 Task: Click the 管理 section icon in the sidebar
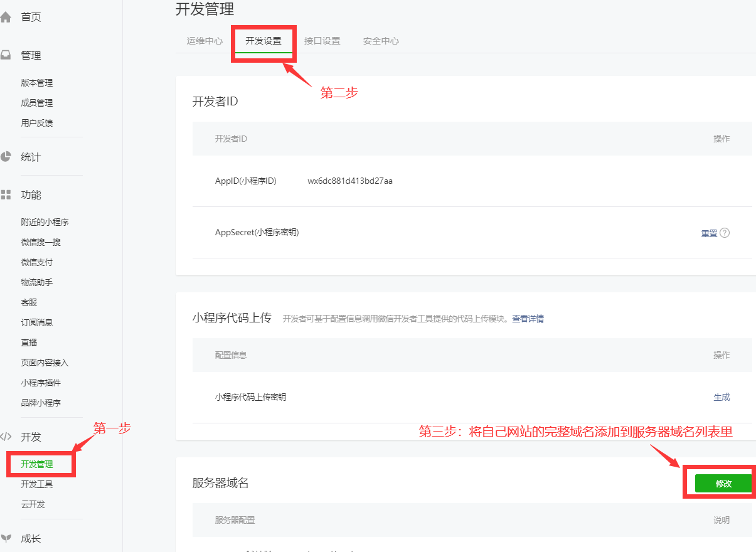[7, 55]
